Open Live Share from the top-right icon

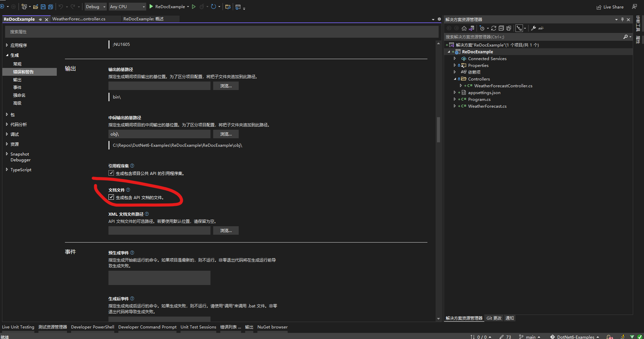pos(610,7)
